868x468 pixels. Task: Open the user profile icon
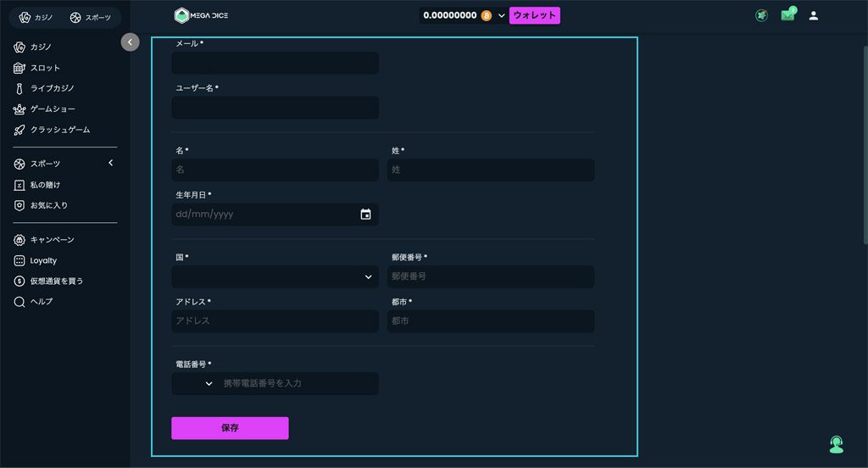coord(813,15)
